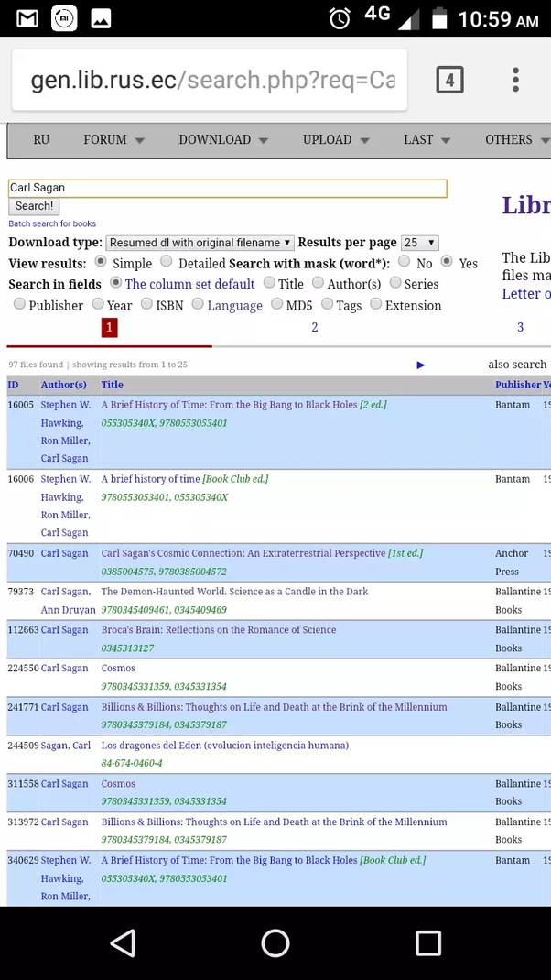Go to results page 1

click(109, 328)
